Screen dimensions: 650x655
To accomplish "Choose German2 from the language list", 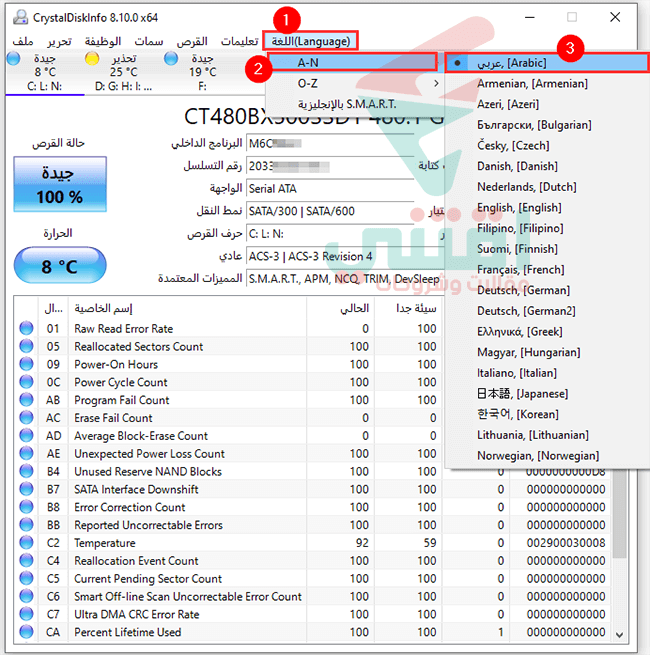I will (x=547, y=311).
